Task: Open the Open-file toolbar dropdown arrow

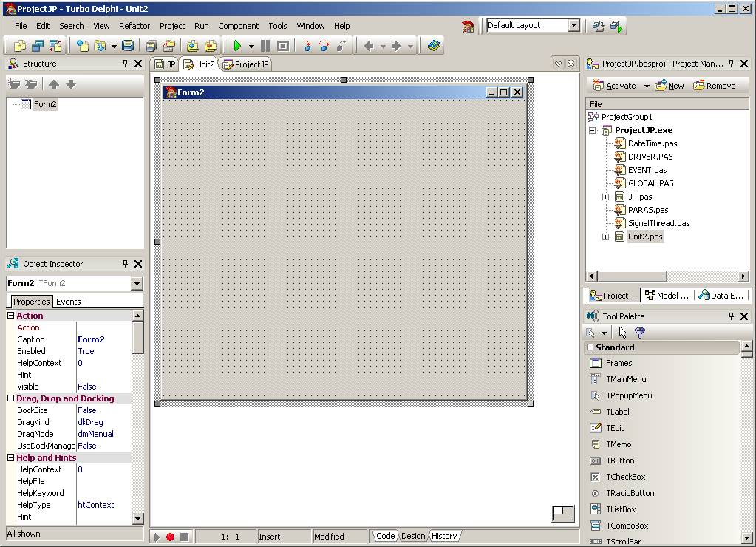Action: (114, 47)
